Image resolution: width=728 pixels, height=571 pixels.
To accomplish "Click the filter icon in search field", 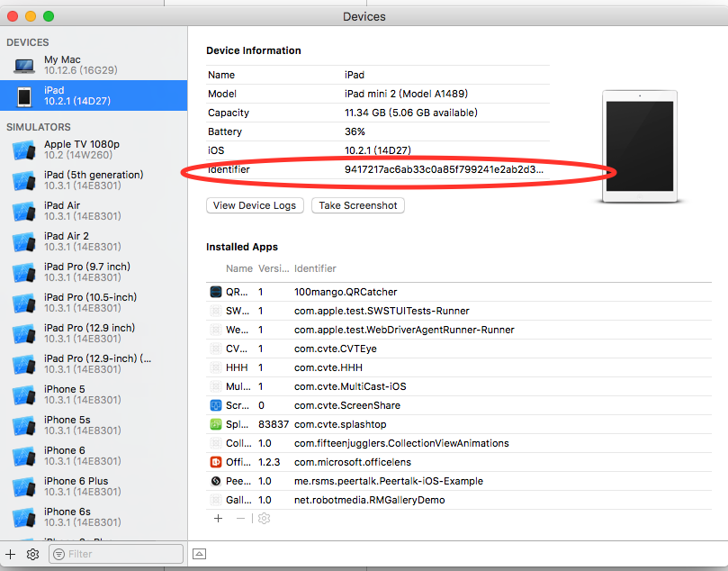I will click(59, 554).
